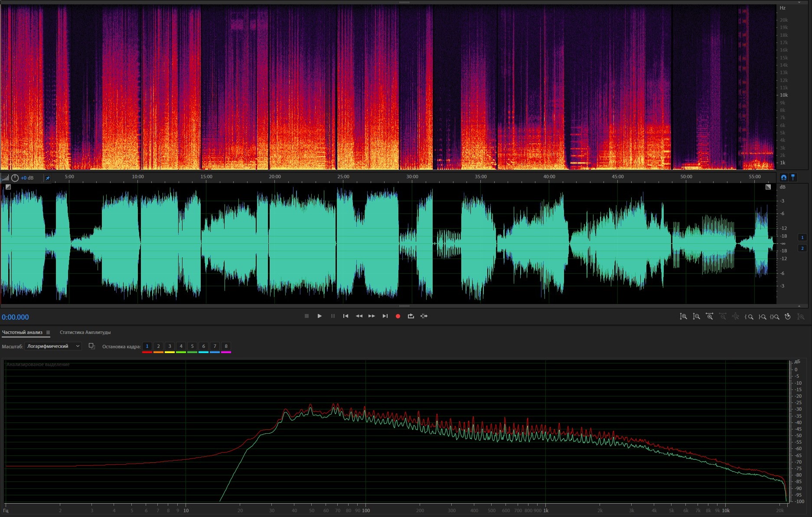Click the red Record button
Screen dimensions: 812x517
(x=398, y=316)
